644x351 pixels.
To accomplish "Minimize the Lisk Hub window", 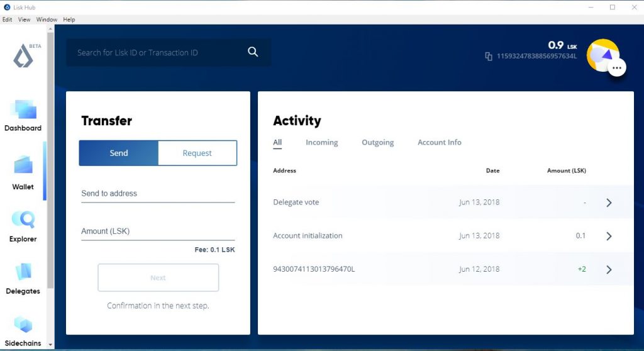I will [591, 8].
